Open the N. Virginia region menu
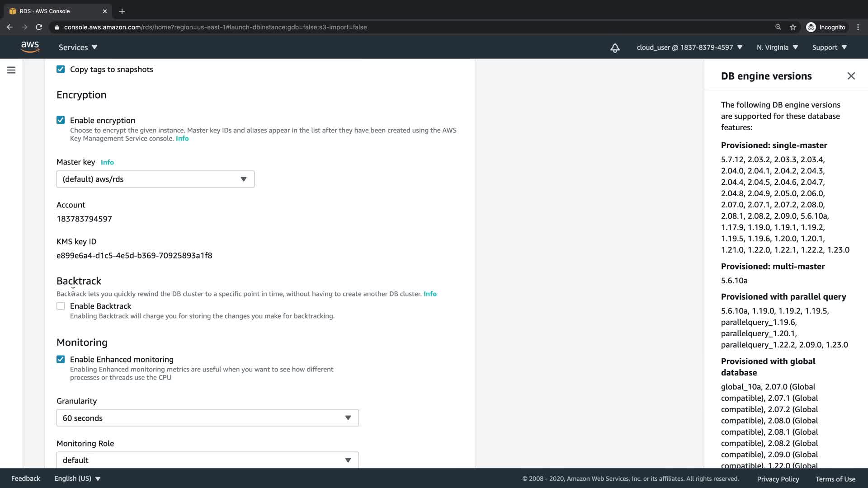The image size is (868, 488). coord(777,47)
